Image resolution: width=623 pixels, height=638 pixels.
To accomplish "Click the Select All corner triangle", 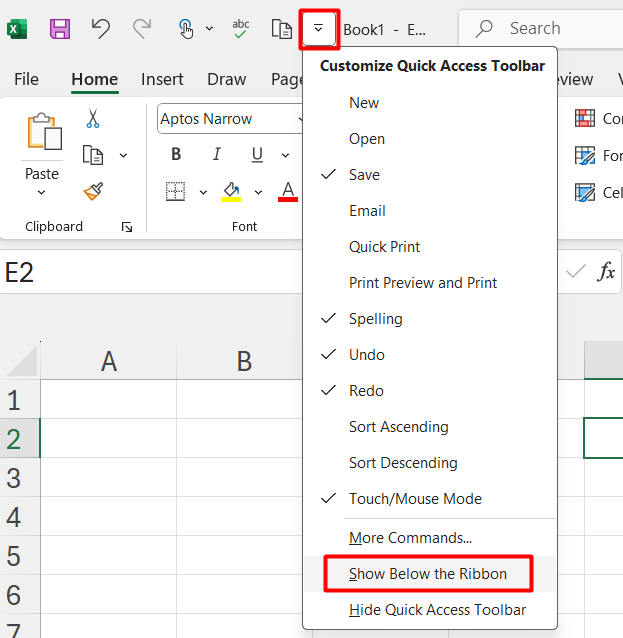I will point(21,361).
